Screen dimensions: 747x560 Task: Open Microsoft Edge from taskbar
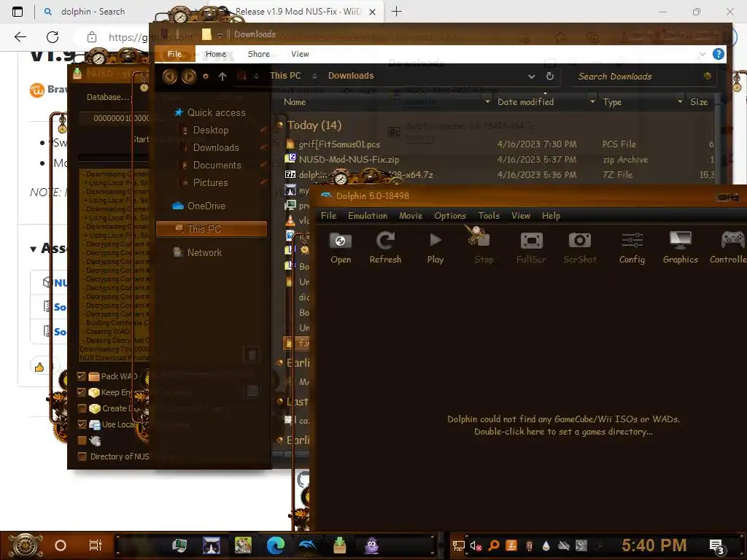(275, 545)
